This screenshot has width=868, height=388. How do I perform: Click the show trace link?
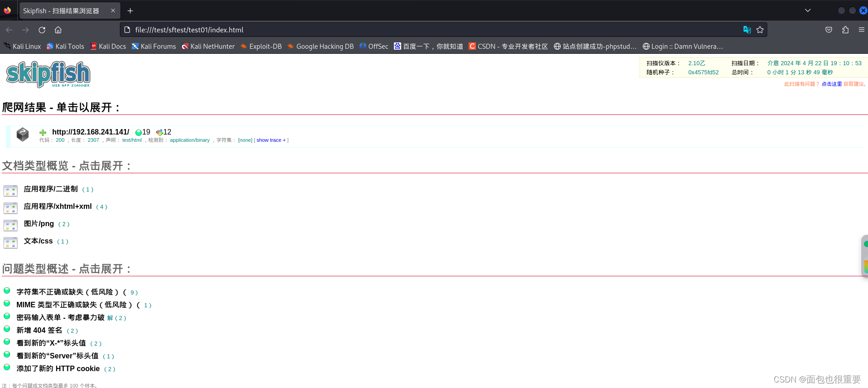click(269, 140)
